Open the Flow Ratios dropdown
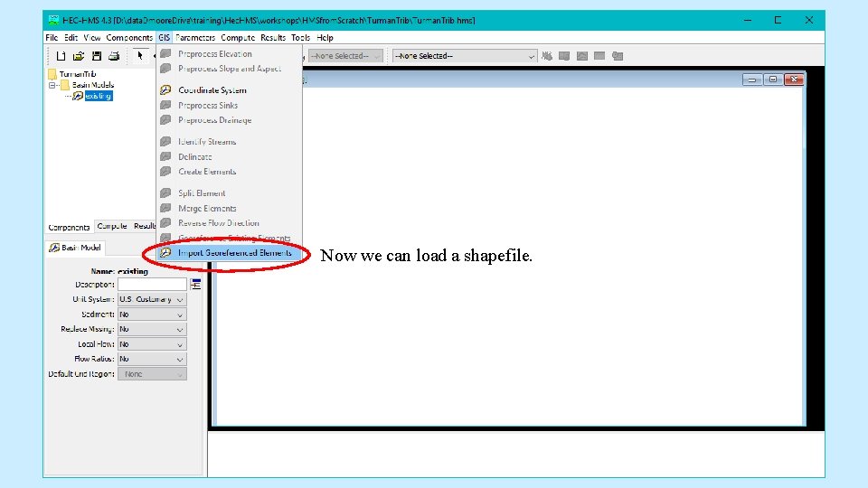The width and height of the screenshot is (868, 488). [152, 359]
